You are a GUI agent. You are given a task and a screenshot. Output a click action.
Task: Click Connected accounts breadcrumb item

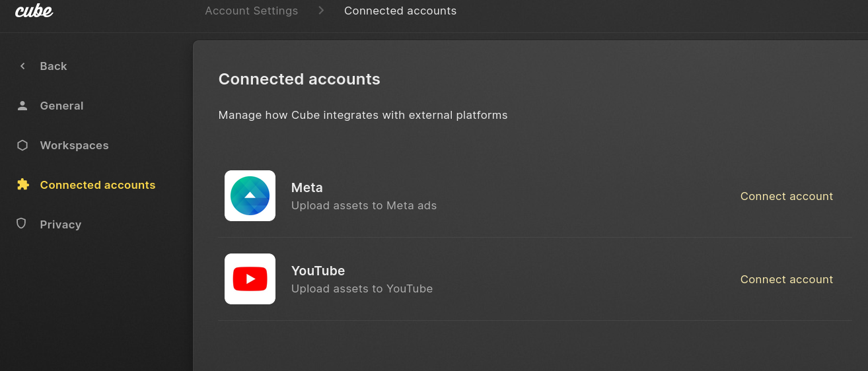[400, 11]
